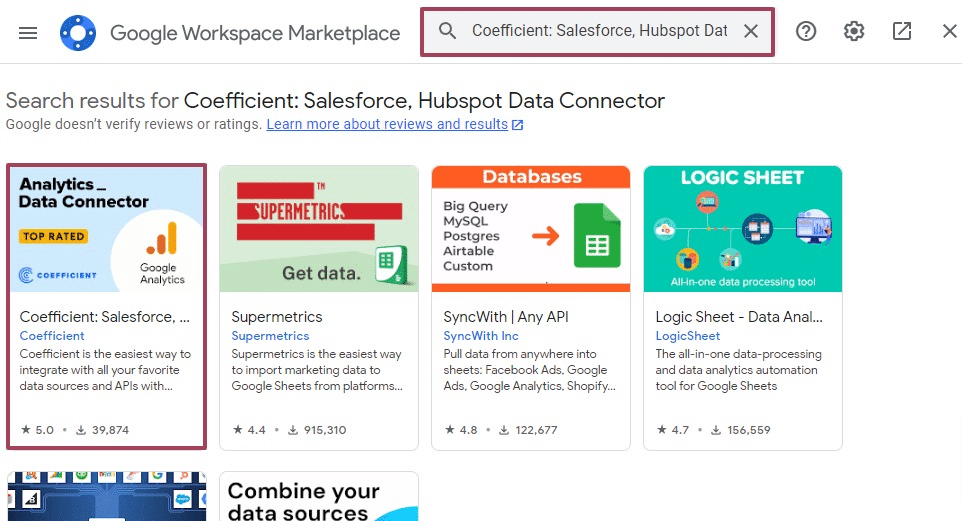Open the SyncWith | Any API title
Image resolution: width=962 pixels, height=521 pixels.
(x=505, y=317)
